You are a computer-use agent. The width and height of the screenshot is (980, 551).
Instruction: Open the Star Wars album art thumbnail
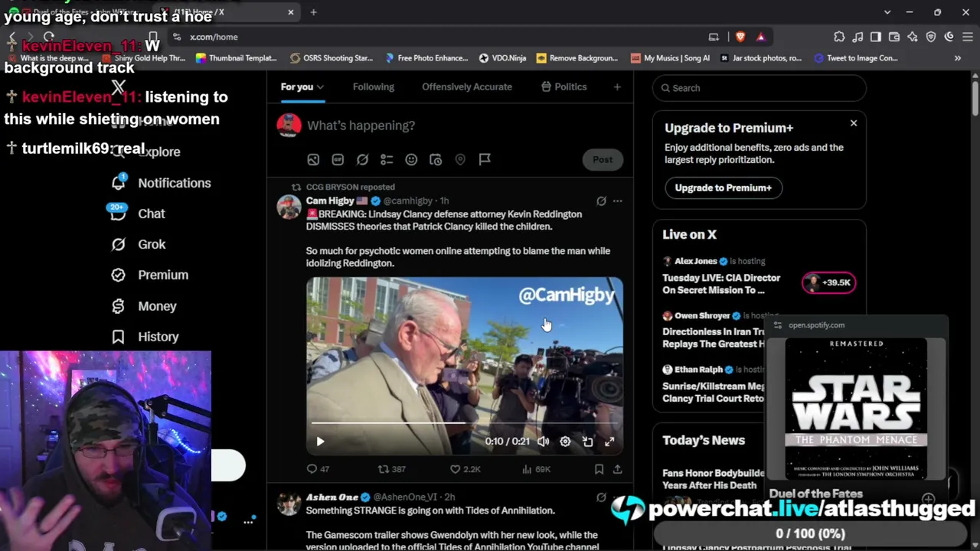856,409
